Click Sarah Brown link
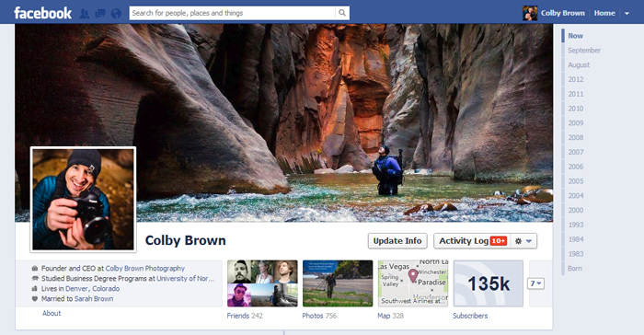The width and height of the screenshot is (644, 335). tap(94, 299)
